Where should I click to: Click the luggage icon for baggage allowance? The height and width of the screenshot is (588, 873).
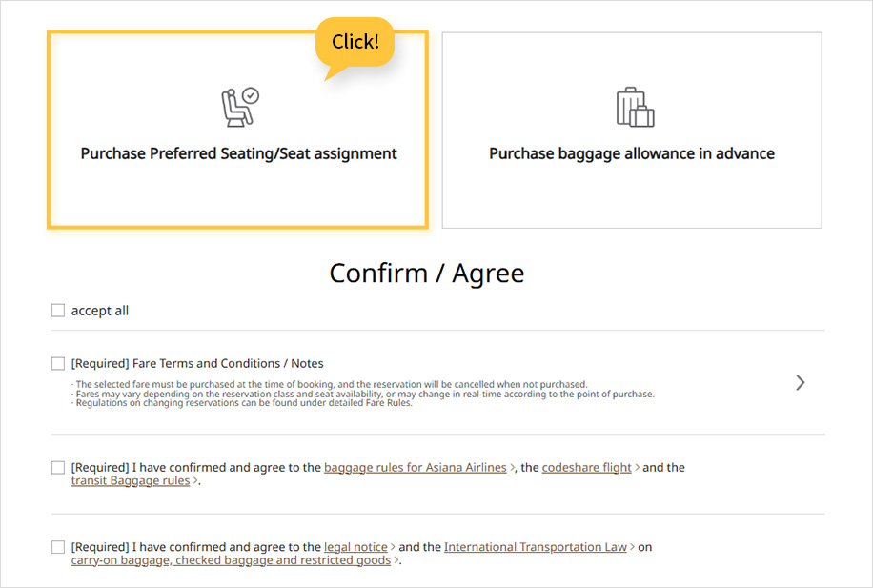(634, 107)
